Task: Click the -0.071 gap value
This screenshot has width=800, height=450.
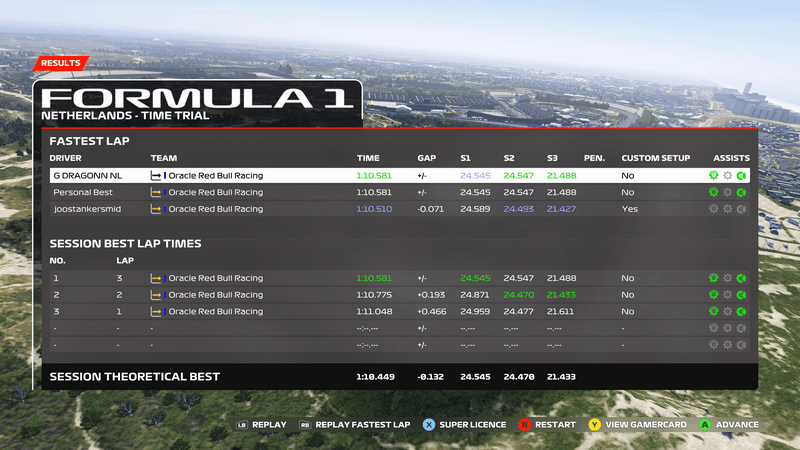Action: coord(430,209)
